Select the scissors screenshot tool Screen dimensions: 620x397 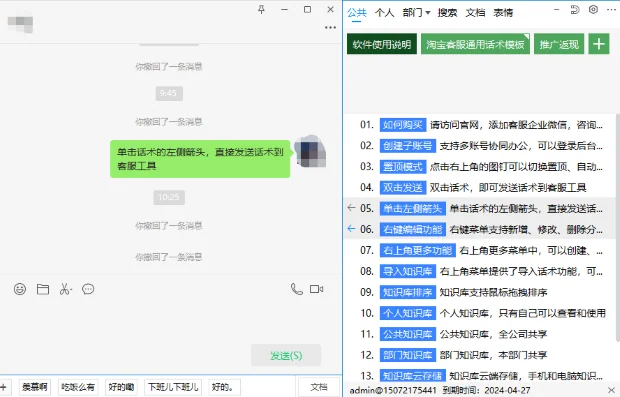point(66,289)
